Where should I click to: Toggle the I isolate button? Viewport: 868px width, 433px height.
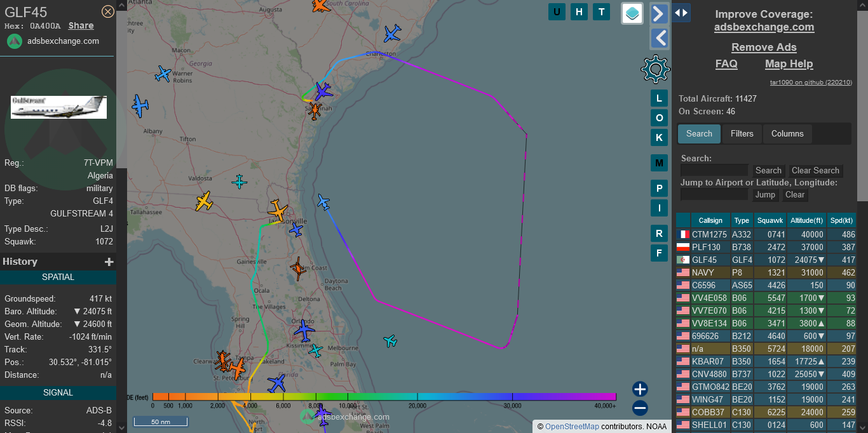pyautogui.click(x=659, y=208)
